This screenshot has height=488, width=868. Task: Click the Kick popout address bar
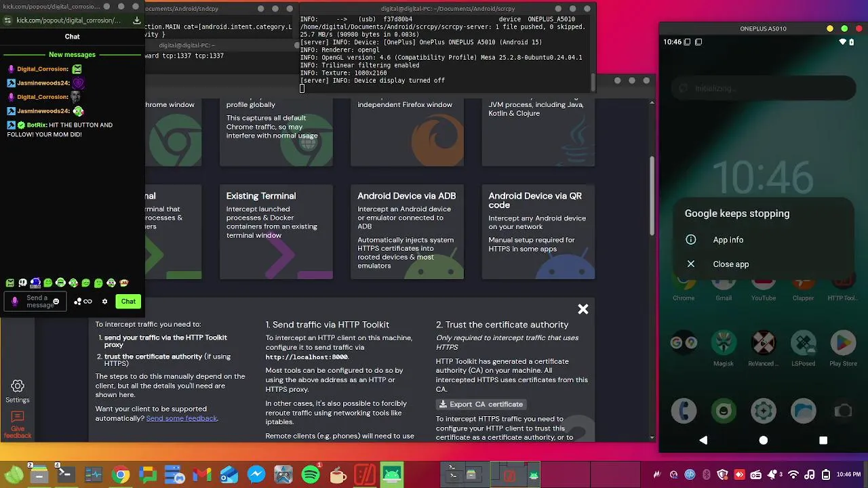click(x=68, y=20)
